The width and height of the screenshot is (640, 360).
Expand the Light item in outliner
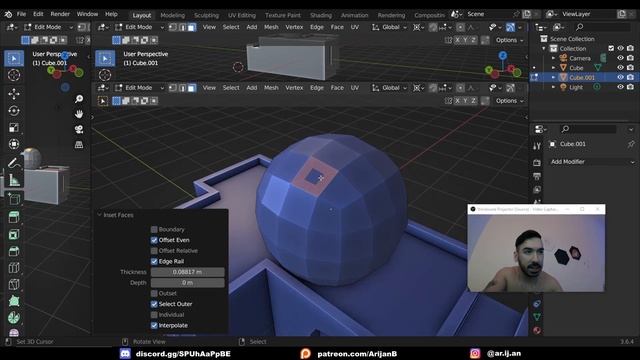click(553, 87)
